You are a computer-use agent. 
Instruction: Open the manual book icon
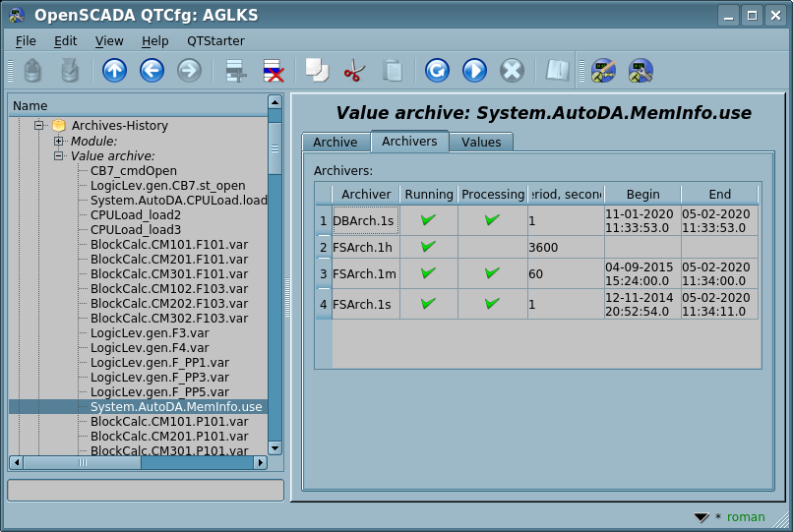click(x=558, y=71)
